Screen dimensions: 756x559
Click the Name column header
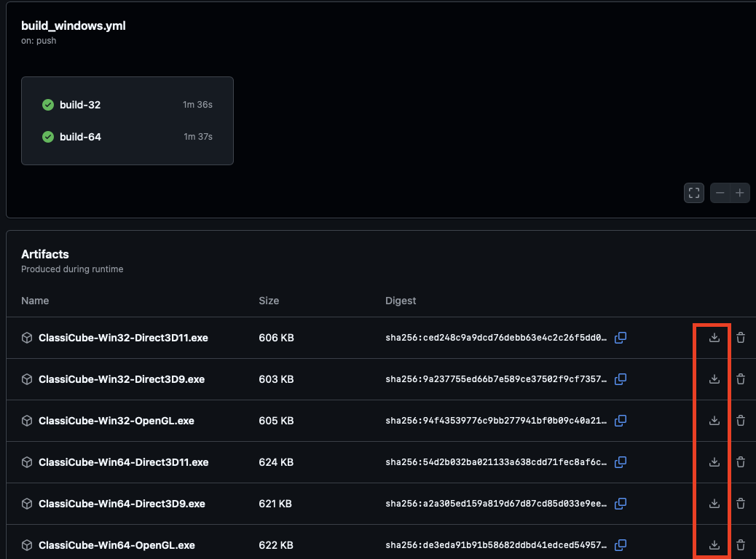point(35,301)
